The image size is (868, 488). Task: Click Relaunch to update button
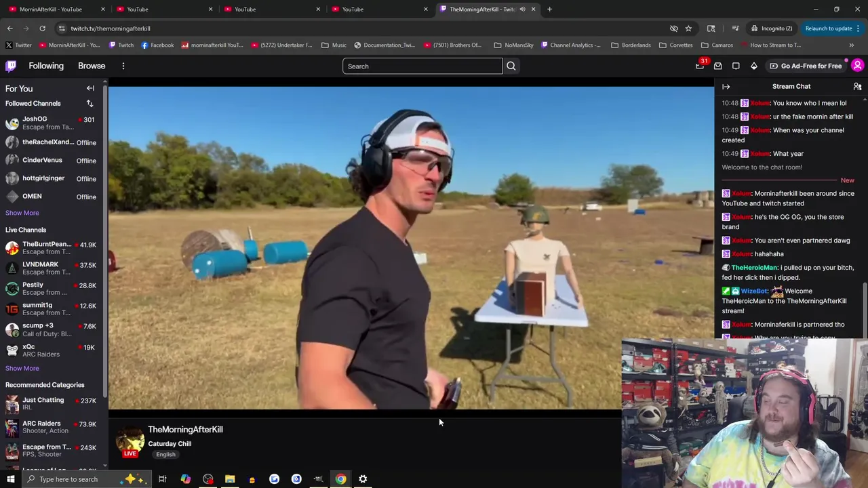[x=829, y=28]
